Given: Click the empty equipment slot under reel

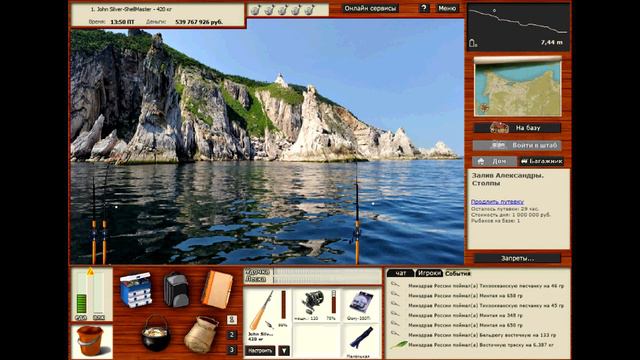Looking at the screenshot, I should 317,341.
